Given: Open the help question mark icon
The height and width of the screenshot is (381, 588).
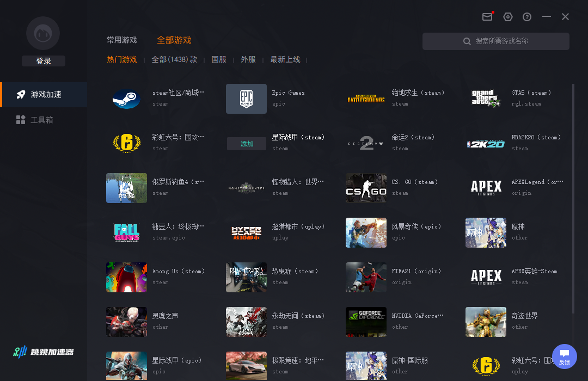Looking at the screenshot, I should point(527,17).
